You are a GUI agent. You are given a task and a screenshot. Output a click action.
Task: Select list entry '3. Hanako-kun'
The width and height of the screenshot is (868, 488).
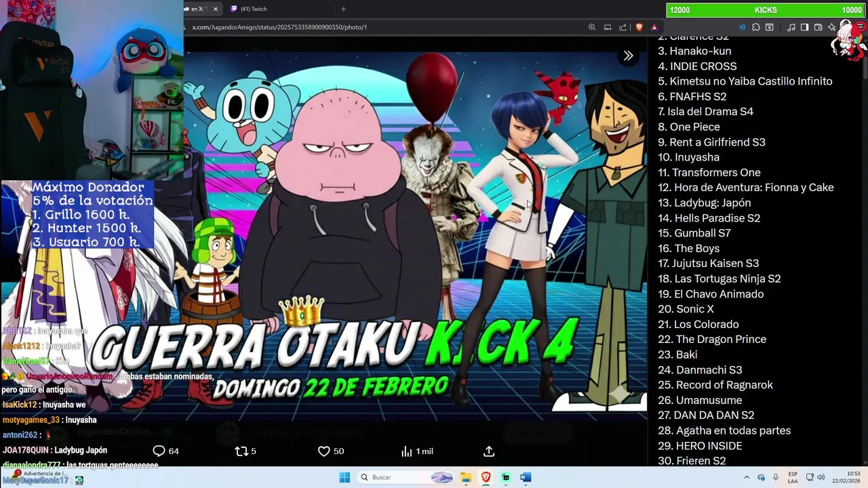pyautogui.click(x=694, y=51)
